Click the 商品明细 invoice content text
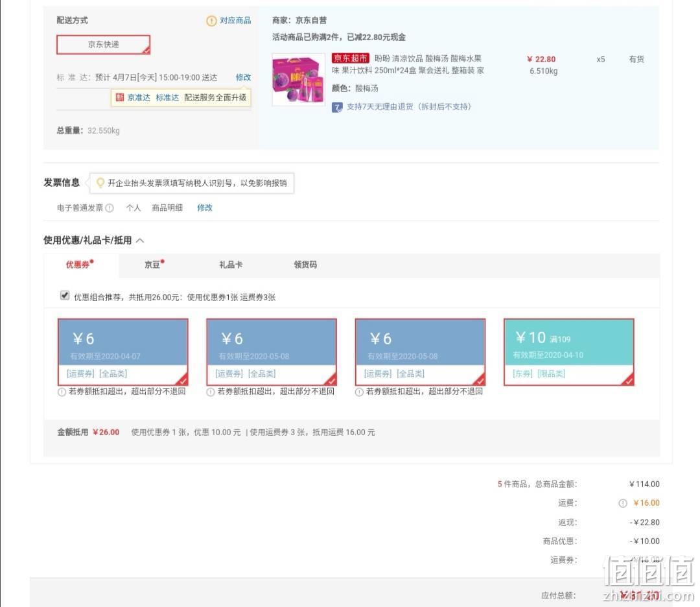This screenshot has width=700, height=607. (x=167, y=208)
